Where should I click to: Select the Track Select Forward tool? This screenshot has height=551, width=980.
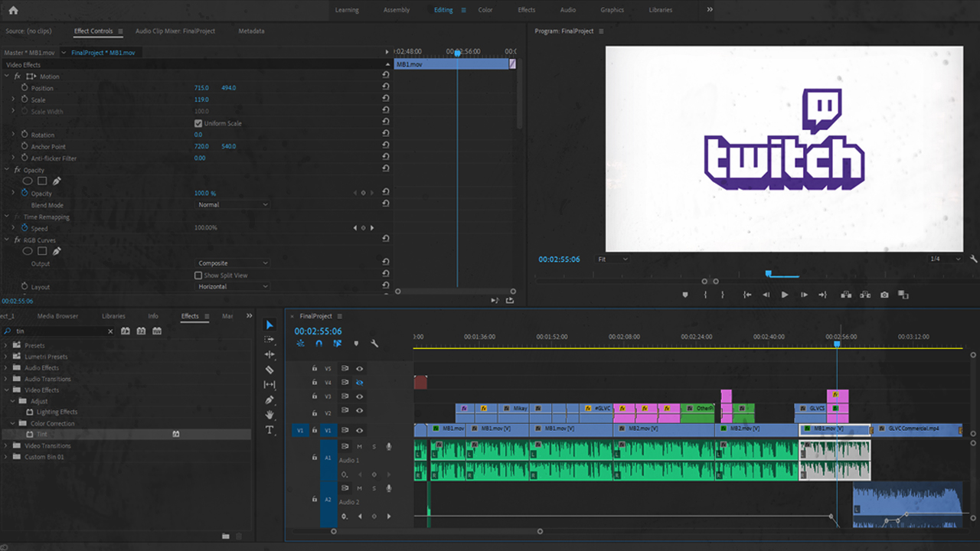(x=269, y=339)
